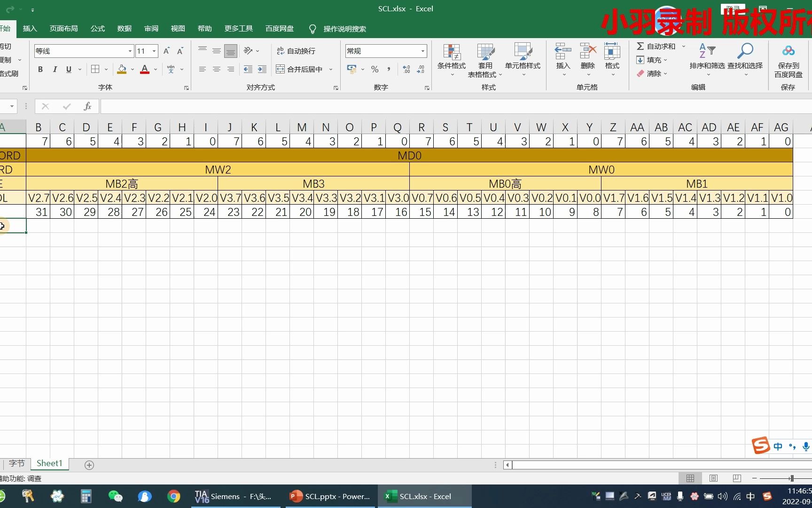The image size is (812, 508).
Task: Toggle center horizontal alignment
Action: (216, 69)
